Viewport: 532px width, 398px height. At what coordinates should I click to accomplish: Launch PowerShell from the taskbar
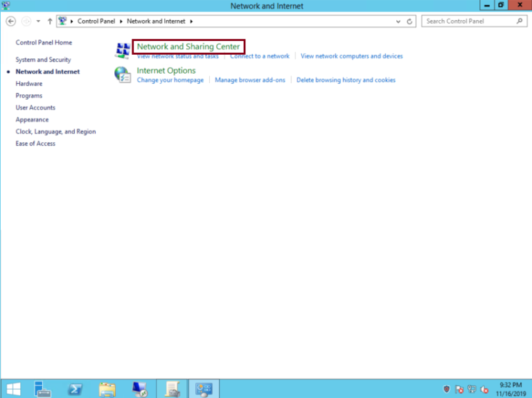coord(76,389)
